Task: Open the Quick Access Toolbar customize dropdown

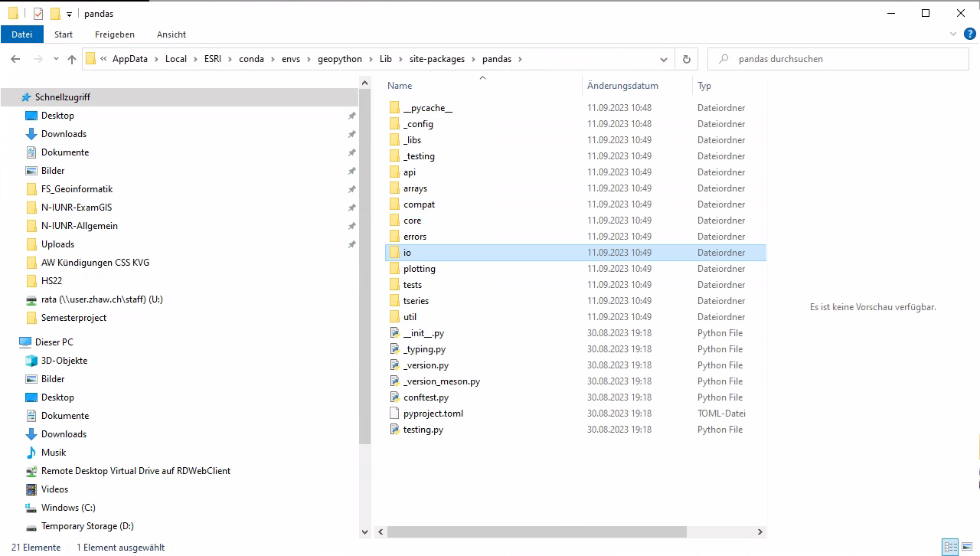Action: click(69, 14)
